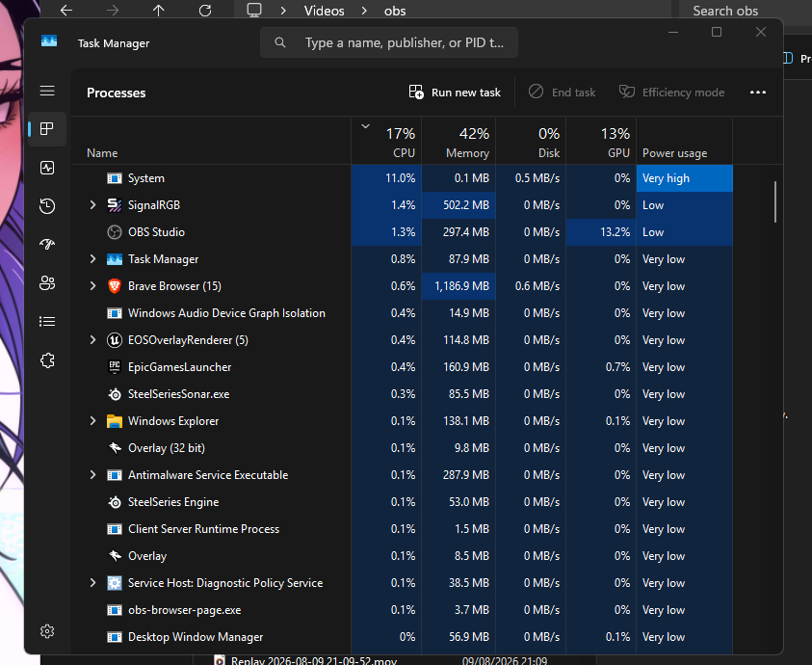Expand the EOSOverlayRenderer (5) group
This screenshot has height=665, width=812.
pyautogui.click(x=92, y=340)
